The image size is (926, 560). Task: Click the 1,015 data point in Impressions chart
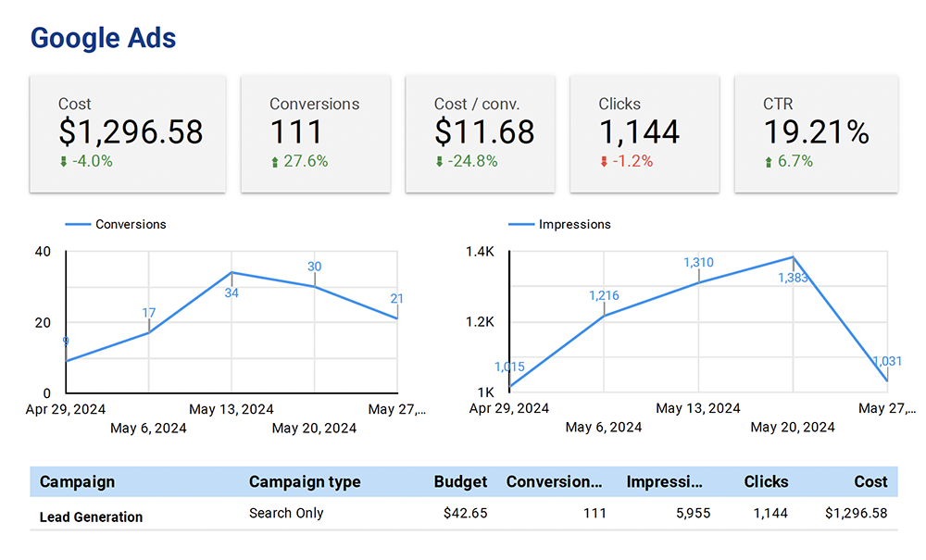(x=509, y=387)
